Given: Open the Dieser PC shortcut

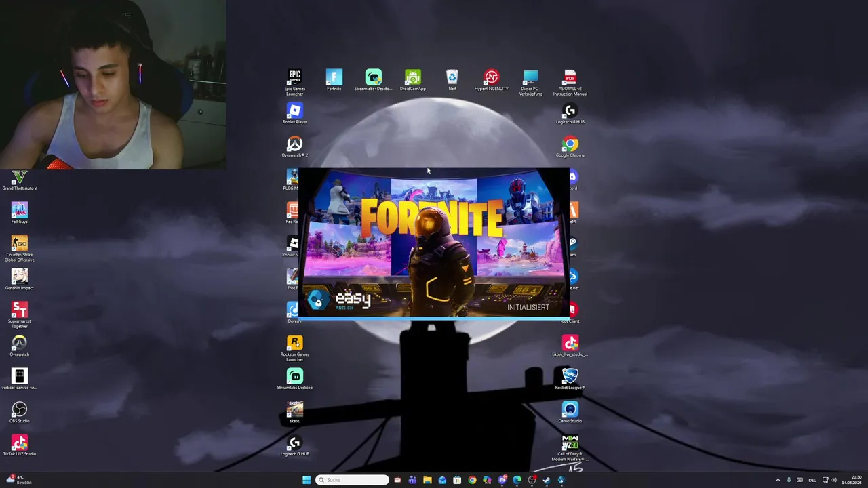Looking at the screenshot, I should pyautogui.click(x=530, y=82).
